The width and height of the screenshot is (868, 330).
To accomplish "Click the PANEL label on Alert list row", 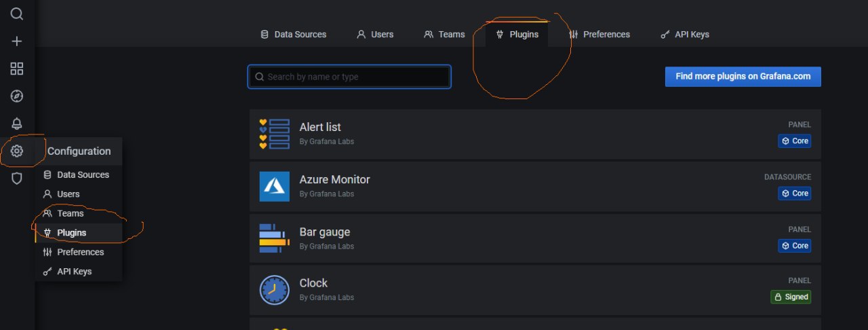I will pyautogui.click(x=800, y=125).
